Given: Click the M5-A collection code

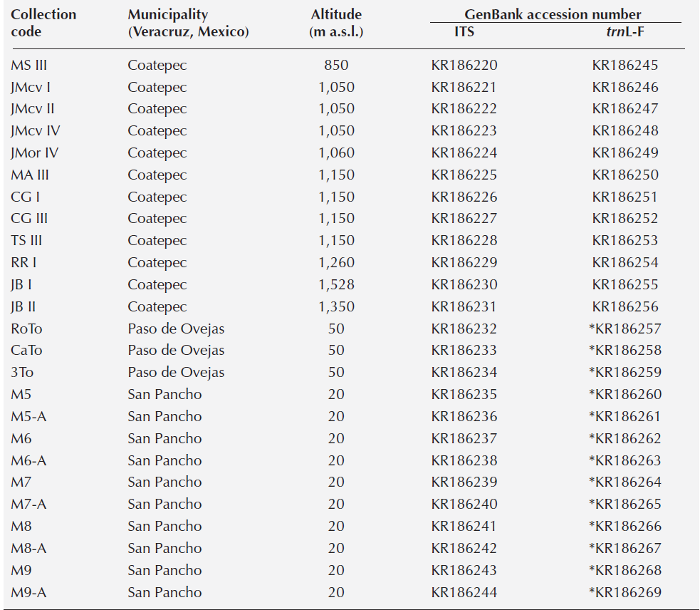Looking at the screenshot, I should coord(28,417).
